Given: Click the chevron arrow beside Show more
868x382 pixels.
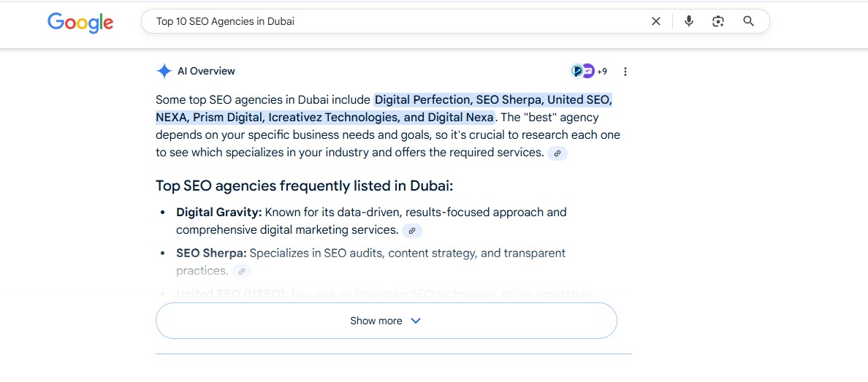Looking at the screenshot, I should 416,321.
